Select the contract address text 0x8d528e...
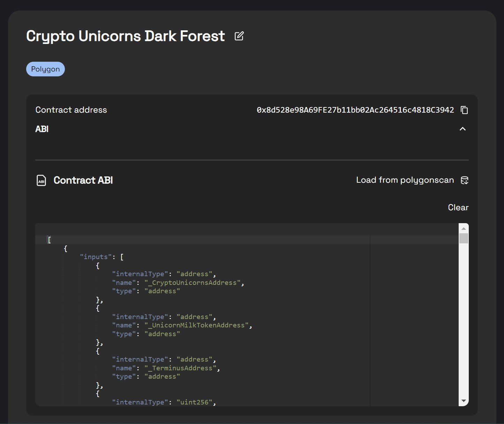The width and height of the screenshot is (504, 424). (355, 110)
